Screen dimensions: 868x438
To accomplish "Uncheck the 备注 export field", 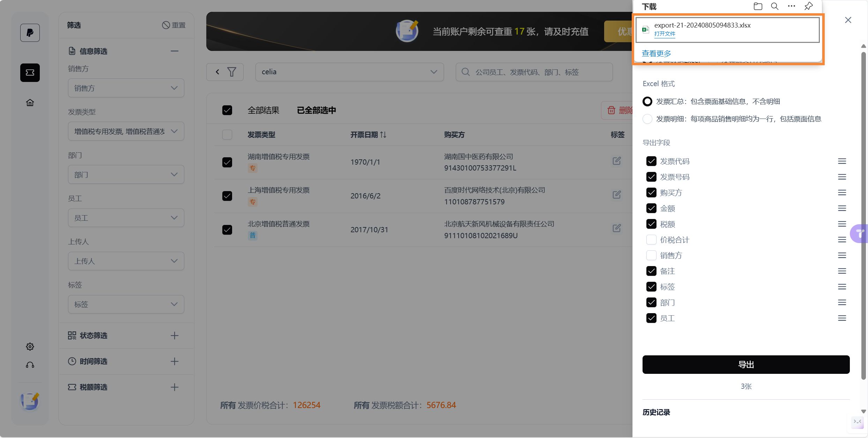I will [x=651, y=271].
